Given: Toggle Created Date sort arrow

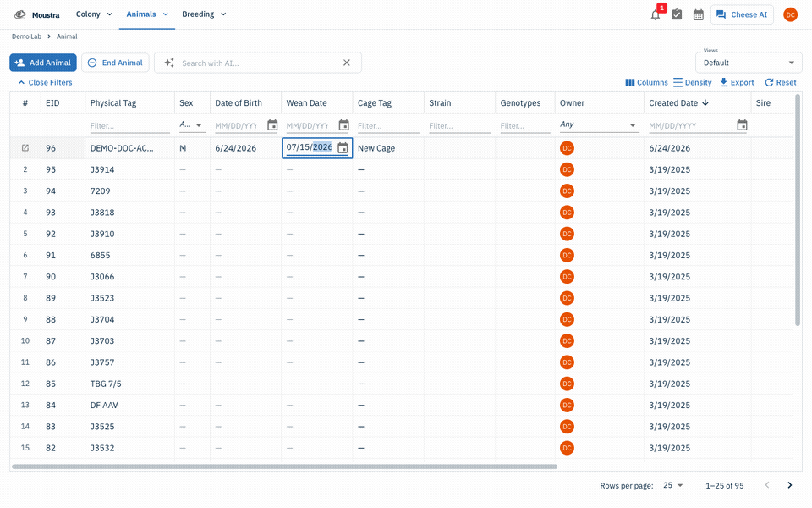Looking at the screenshot, I should pos(705,102).
